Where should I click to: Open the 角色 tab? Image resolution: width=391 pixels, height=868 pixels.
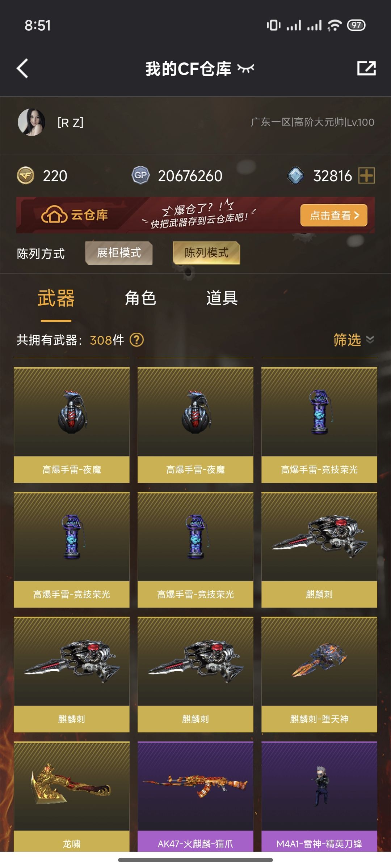tap(140, 298)
